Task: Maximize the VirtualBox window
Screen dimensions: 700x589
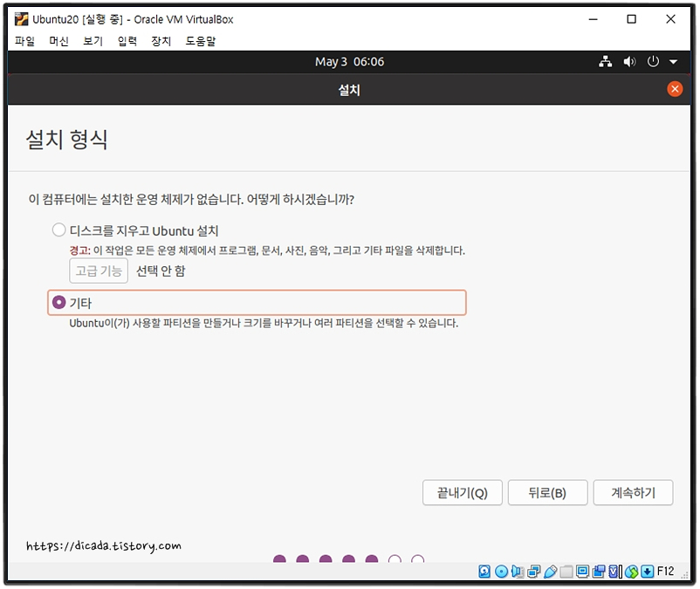Action: tap(631, 19)
